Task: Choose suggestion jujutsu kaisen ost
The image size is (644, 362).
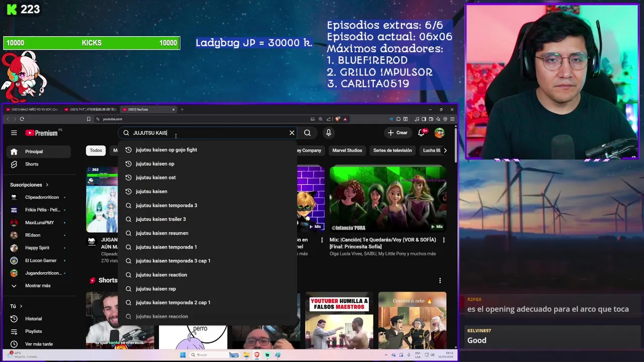Action: (207, 177)
